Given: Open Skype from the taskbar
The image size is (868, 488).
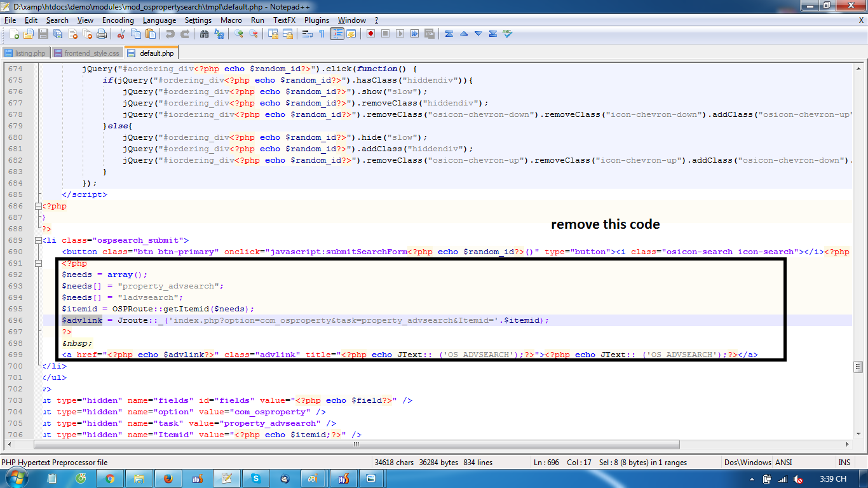Looking at the screenshot, I should [x=255, y=478].
